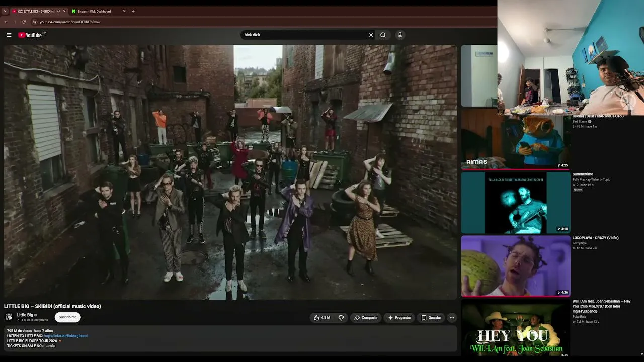The image size is (644, 362).
Task: Expand the description with ...más
Action: (50, 346)
